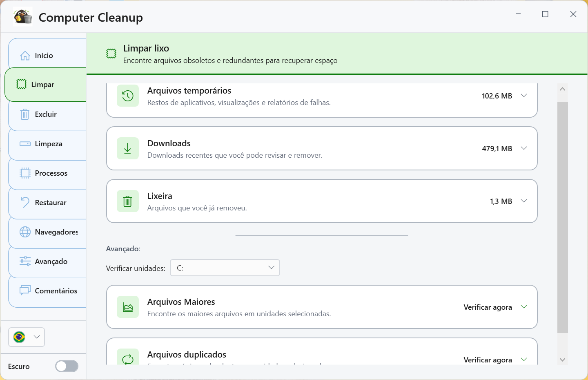Click the Lixeira trash bin icon
The image size is (588, 380).
tap(128, 201)
